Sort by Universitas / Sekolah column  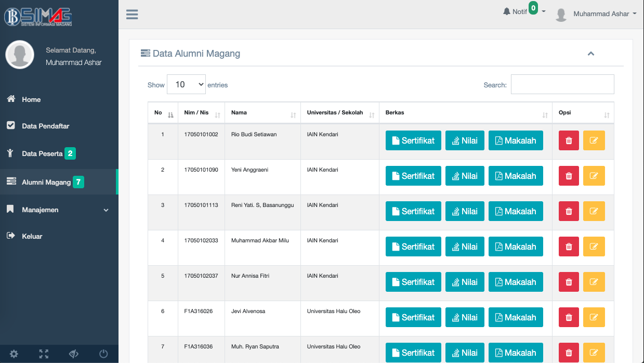[x=340, y=113]
